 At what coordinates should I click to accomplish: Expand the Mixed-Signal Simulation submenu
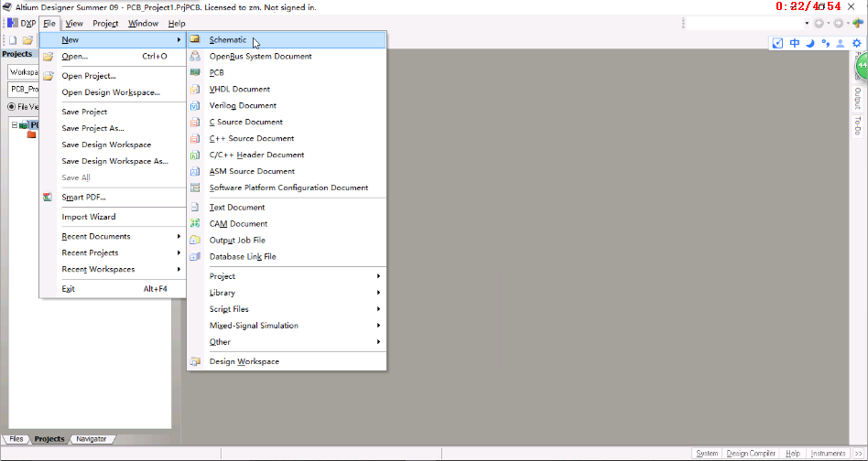click(x=379, y=326)
